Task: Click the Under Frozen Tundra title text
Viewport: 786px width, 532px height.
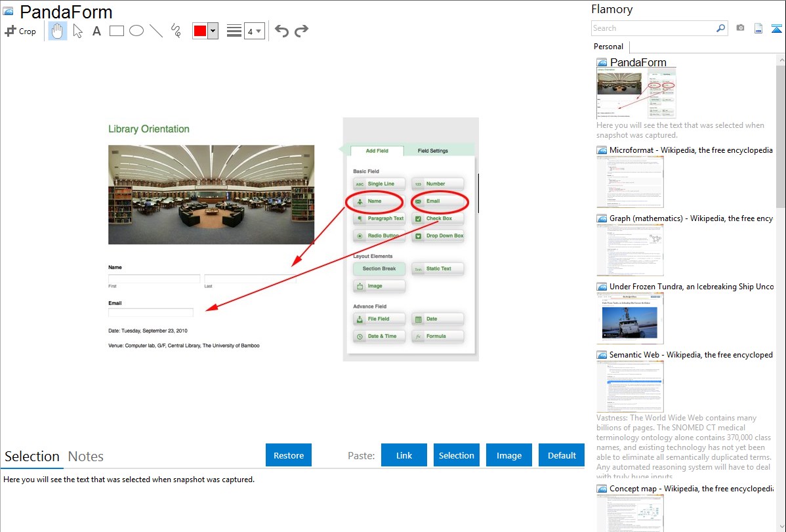Action: (692, 286)
